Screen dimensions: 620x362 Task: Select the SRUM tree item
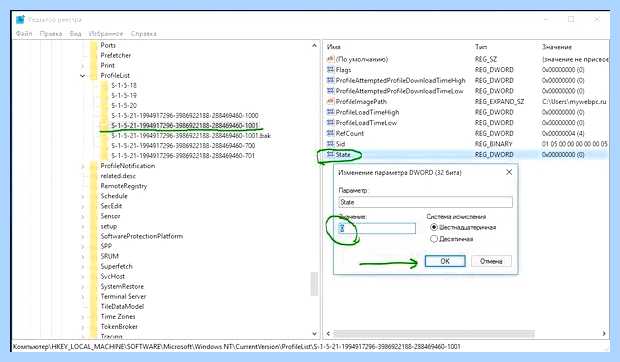pyautogui.click(x=110, y=256)
